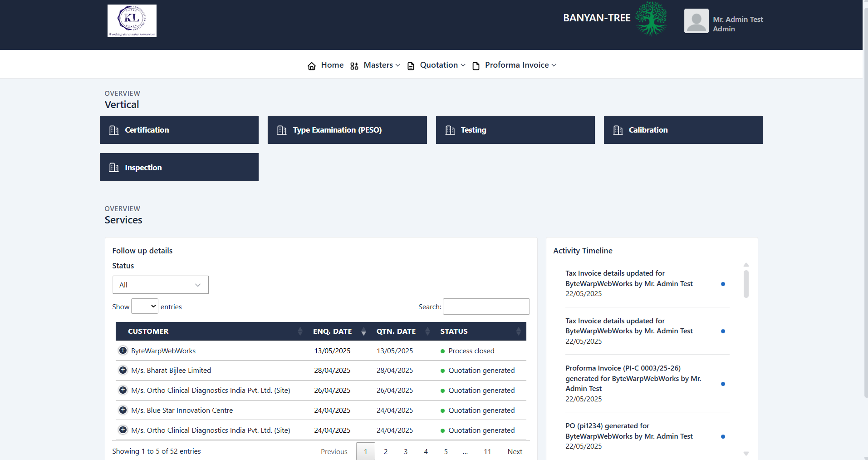
Task: Go to the Next page of entries
Action: pyautogui.click(x=515, y=451)
